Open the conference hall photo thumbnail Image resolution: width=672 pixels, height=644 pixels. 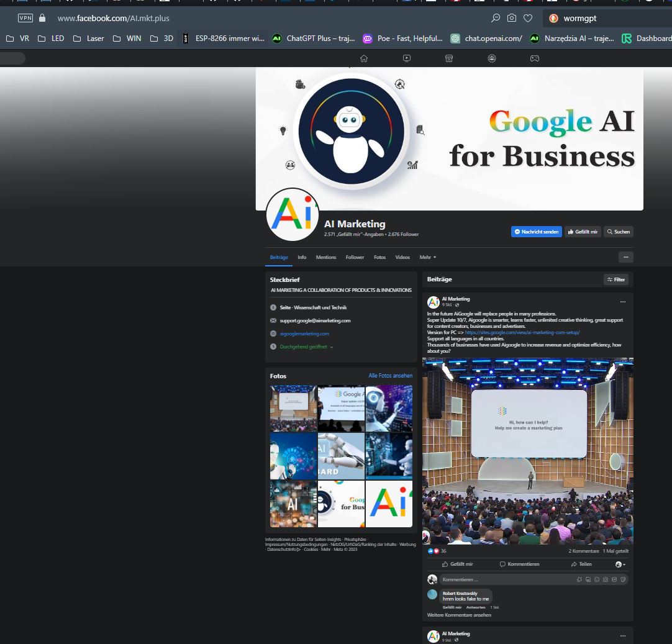pyautogui.click(x=294, y=409)
